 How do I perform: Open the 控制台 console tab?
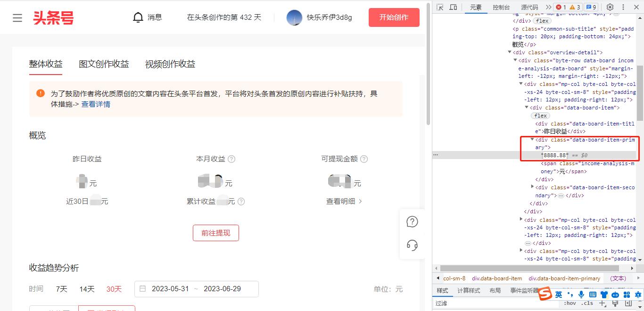(501, 7)
